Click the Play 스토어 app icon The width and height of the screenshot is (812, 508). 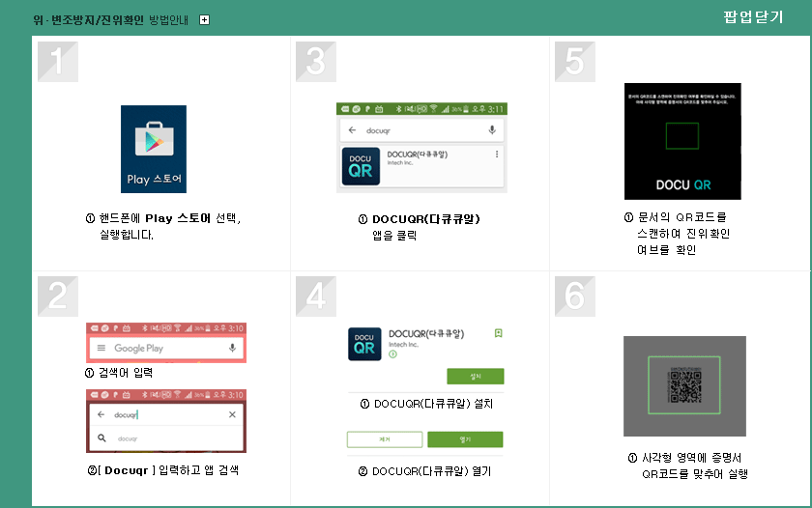[154, 149]
